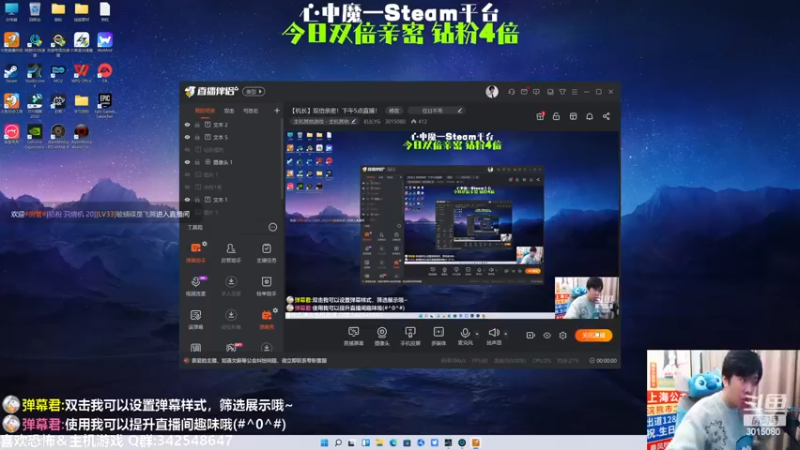Open the Recycle Bin desktop icon

tap(35, 12)
